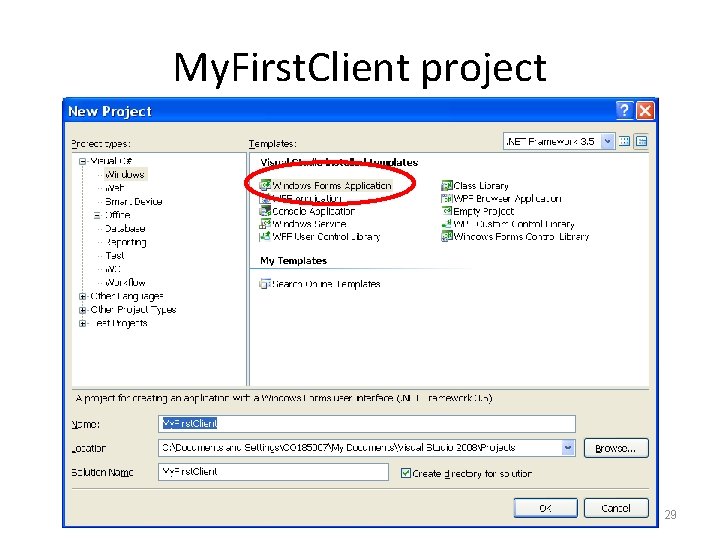Expand the Test Projects node
The width and height of the screenshot is (720, 540).
[83, 323]
